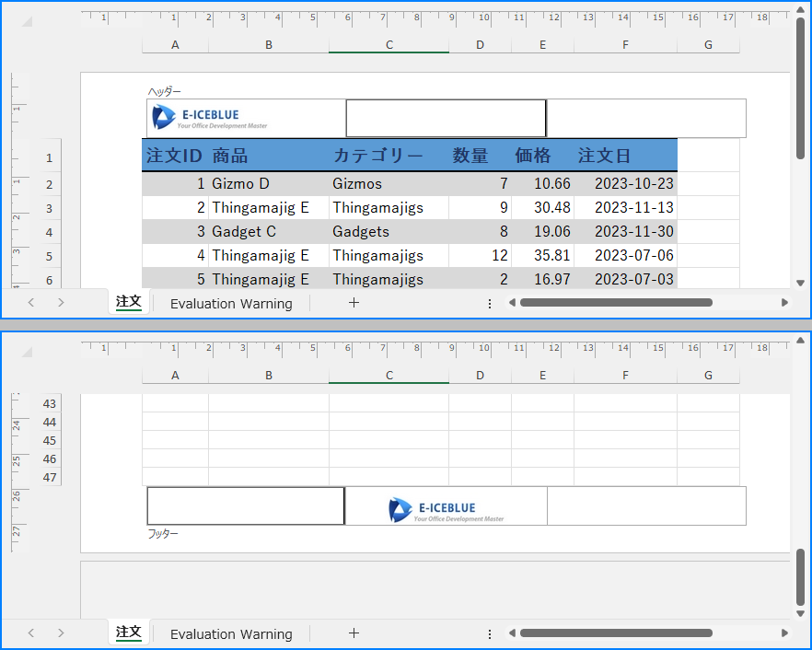This screenshot has height=650, width=812.
Task: Select the date cell 2023-07-06
Action: (625, 255)
